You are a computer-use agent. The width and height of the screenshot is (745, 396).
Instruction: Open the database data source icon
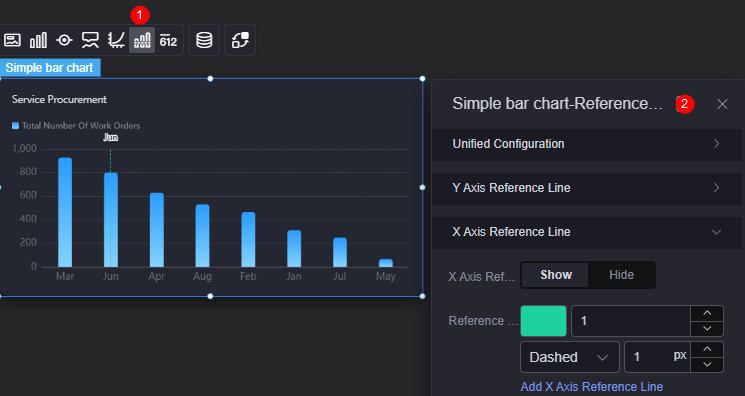click(204, 40)
